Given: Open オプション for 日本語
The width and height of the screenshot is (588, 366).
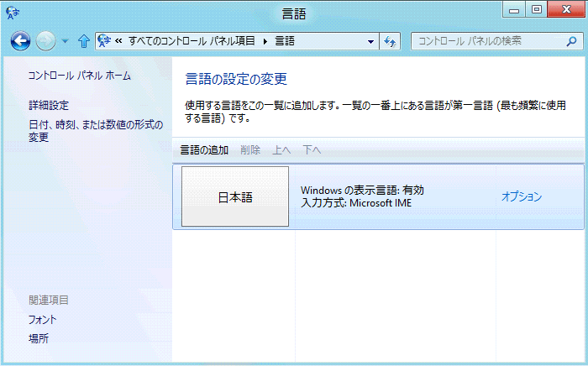Looking at the screenshot, I should [522, 196].
